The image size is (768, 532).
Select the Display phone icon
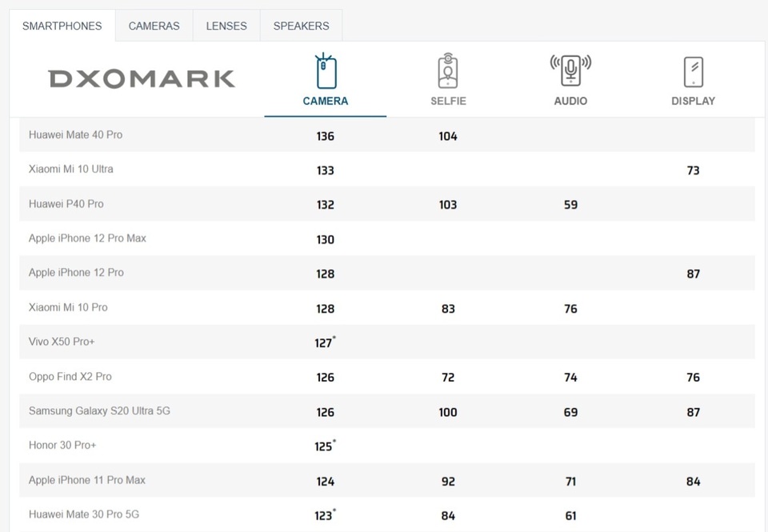tap(693, 71)
